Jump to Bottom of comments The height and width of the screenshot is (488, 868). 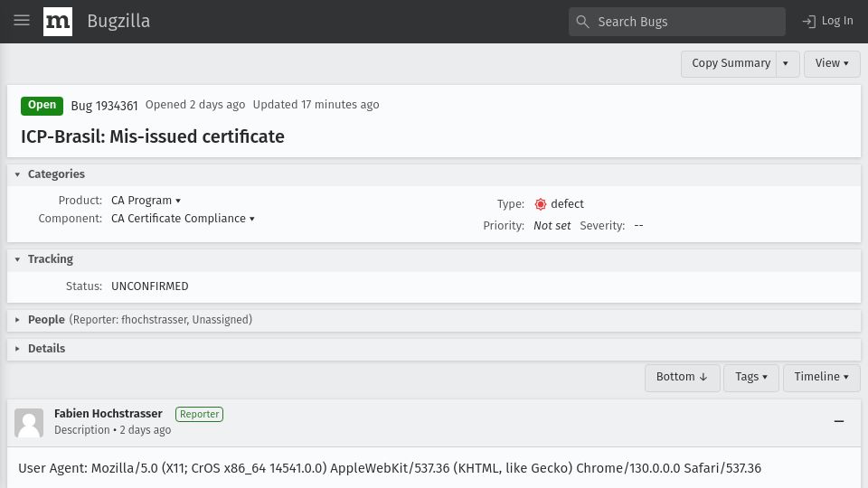682,378
